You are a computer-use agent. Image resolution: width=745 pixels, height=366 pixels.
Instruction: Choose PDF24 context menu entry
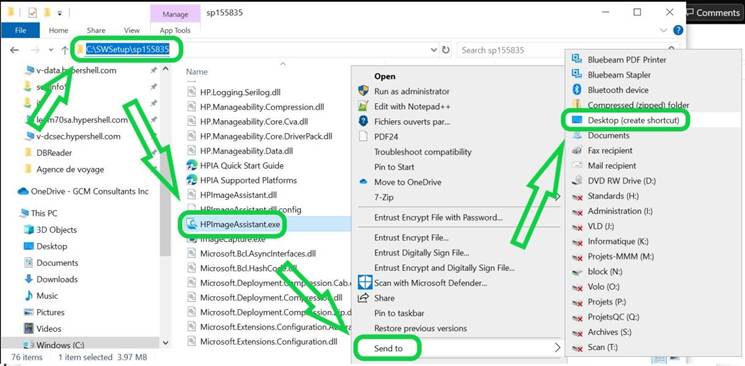[386, 137]
